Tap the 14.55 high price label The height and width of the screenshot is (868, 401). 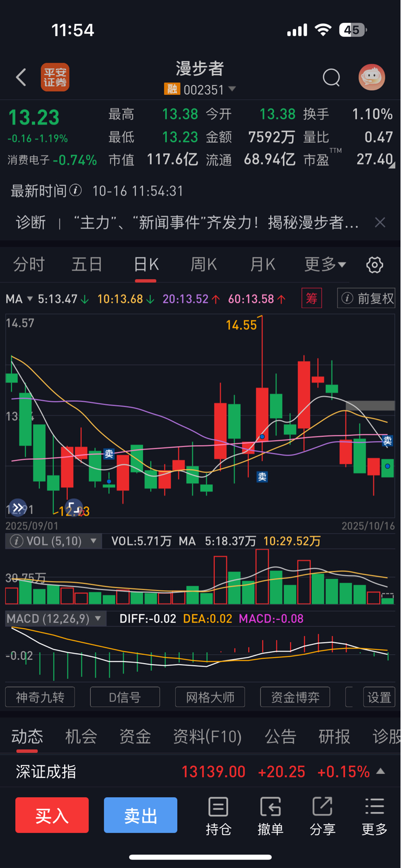coord(241,325)
